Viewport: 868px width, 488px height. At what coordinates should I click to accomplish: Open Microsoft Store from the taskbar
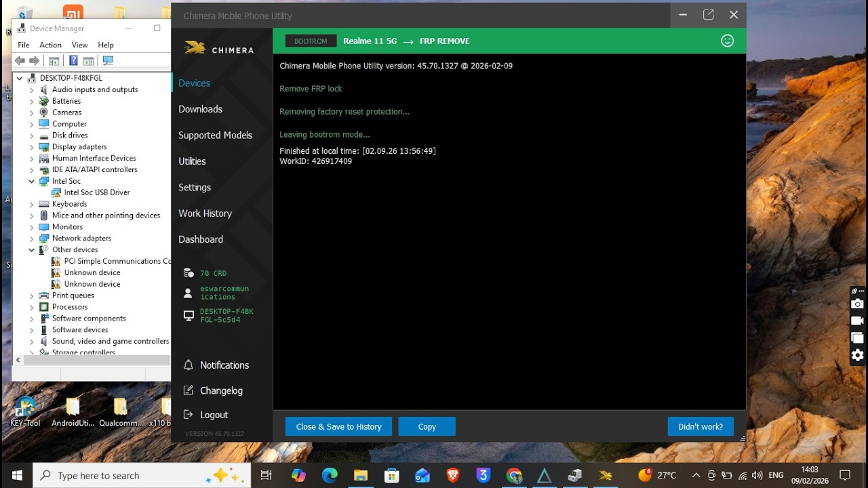[391, 475]
